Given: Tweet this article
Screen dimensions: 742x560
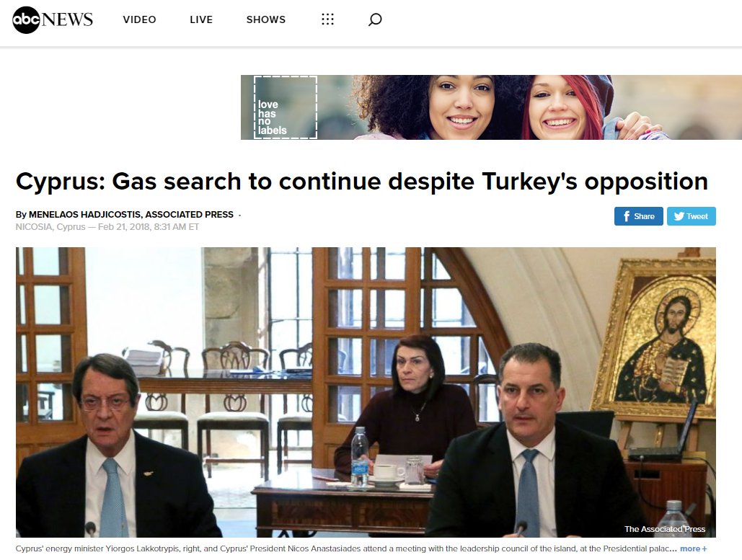Looking at the screenshot, I should point(692,216).
